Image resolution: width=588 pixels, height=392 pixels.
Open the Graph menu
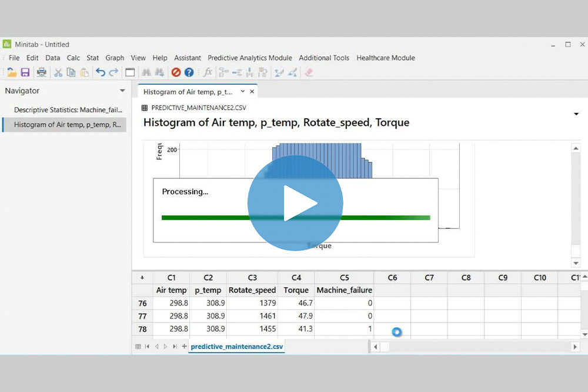(115, 58)
